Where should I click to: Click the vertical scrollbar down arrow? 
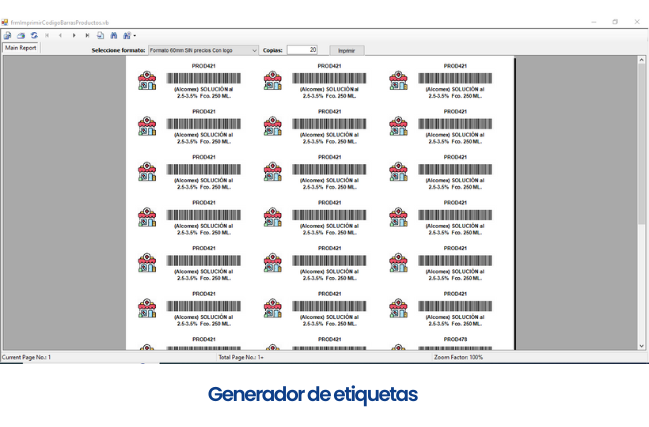[x=642, y=346]
